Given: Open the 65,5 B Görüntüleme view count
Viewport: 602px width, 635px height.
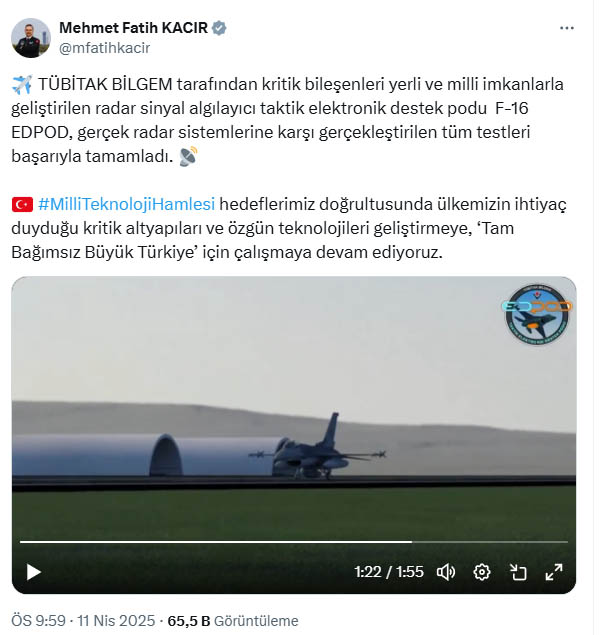Looking at the screenshot, I should point(233,620).
